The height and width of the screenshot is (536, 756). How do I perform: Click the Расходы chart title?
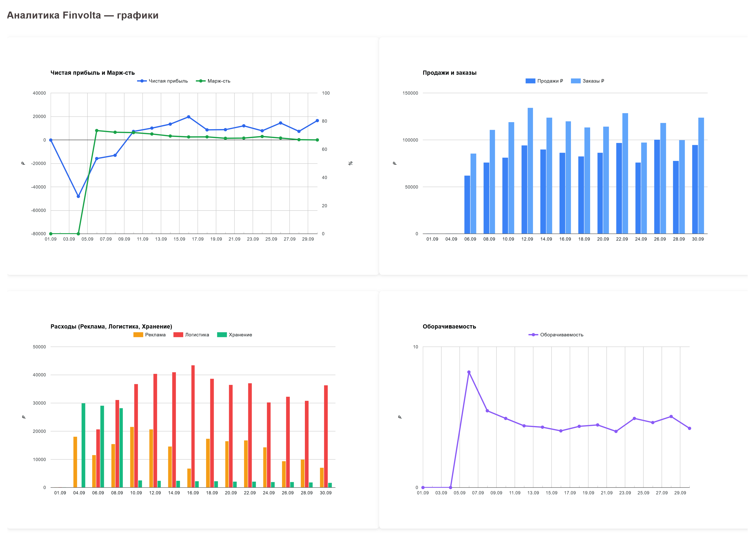(x=111, y=326)
